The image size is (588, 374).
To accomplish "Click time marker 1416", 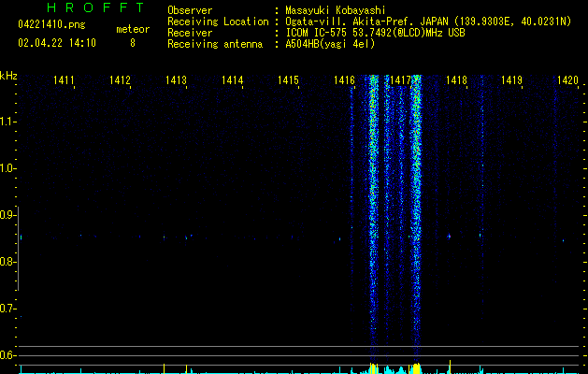I will coord(344,79).
